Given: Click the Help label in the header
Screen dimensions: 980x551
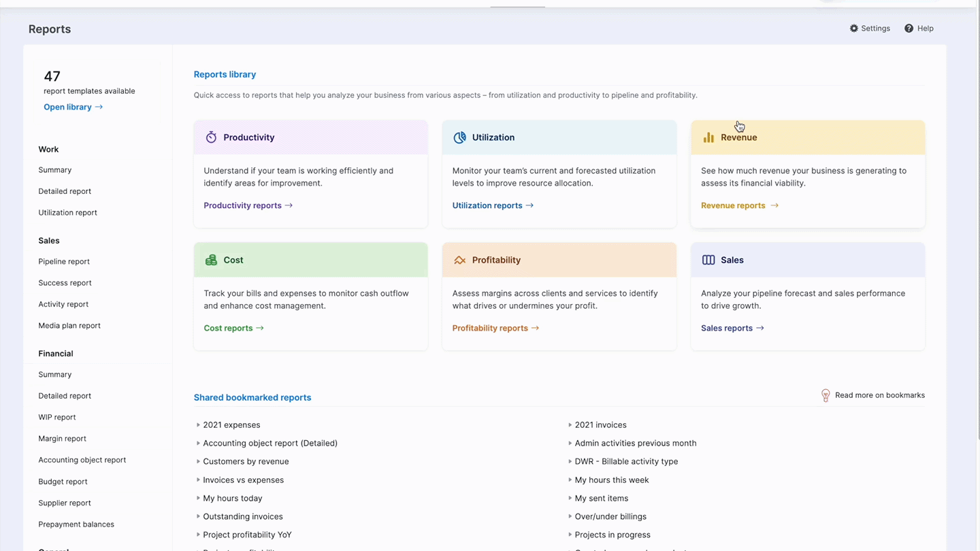Looking at the screenshot, I should pos(926,29).
